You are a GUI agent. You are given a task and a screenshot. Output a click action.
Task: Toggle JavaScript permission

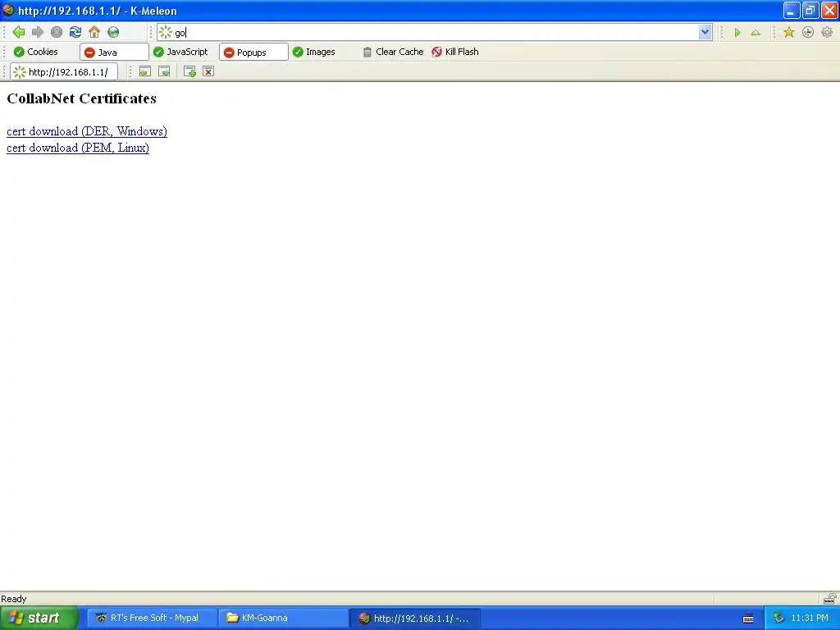(180, 52)
